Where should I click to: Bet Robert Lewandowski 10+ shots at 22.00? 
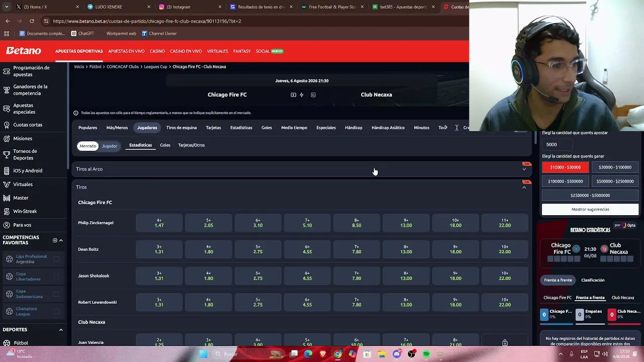(x=505, y=302)
